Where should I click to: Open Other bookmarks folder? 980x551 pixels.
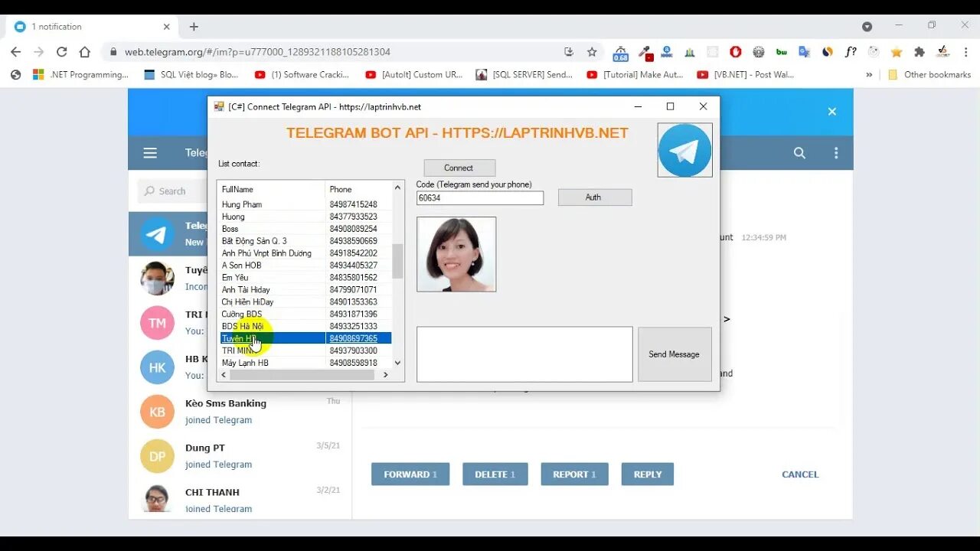click(x=929, y=74)
